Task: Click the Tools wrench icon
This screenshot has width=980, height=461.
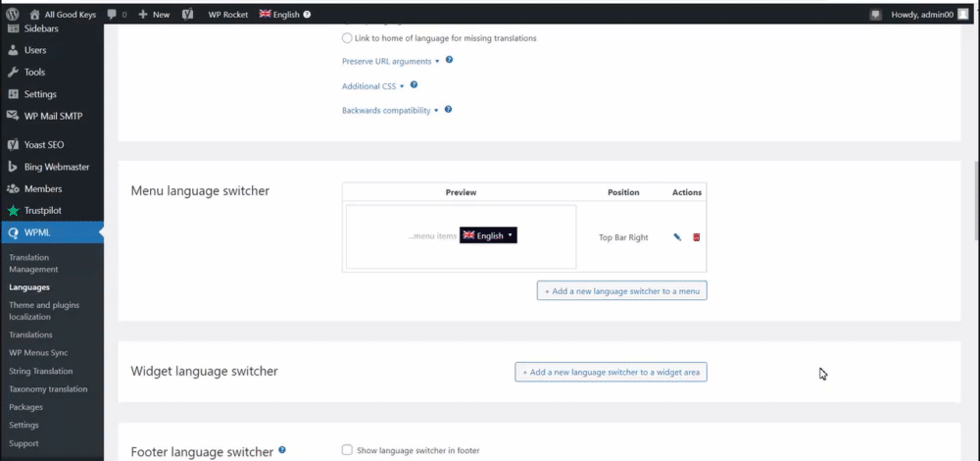Action: pos(13,72)
